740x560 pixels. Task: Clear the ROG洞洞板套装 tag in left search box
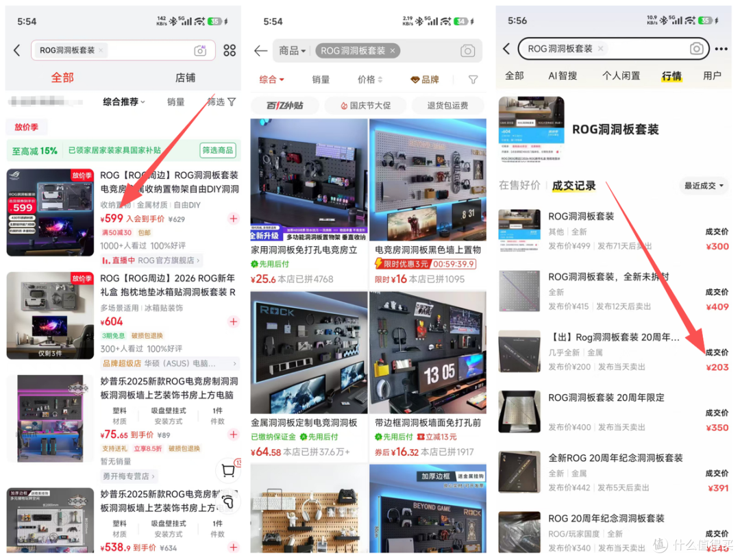pos(101,51)
